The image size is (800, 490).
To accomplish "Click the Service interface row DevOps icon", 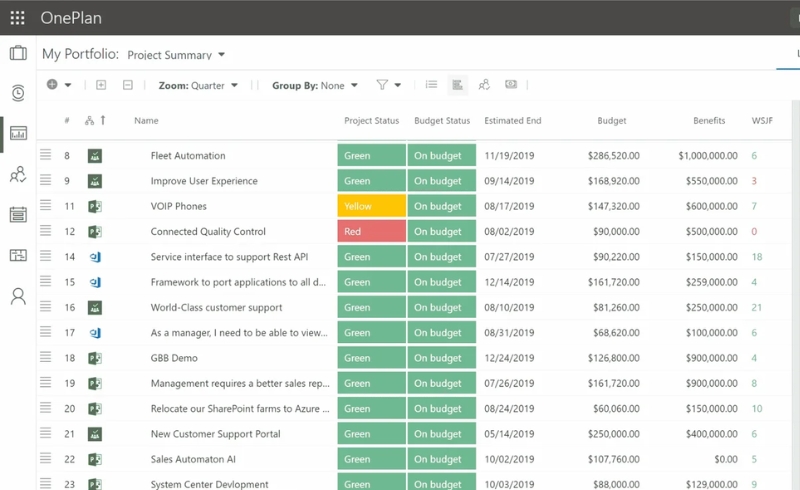I will coord(95,257).
